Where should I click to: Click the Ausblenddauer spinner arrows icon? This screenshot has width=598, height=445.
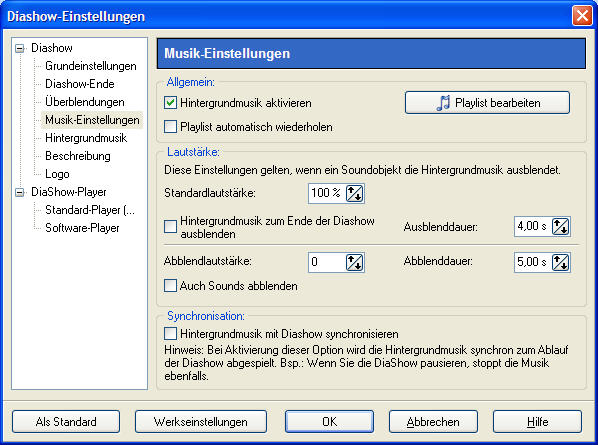tap(561, 227)
